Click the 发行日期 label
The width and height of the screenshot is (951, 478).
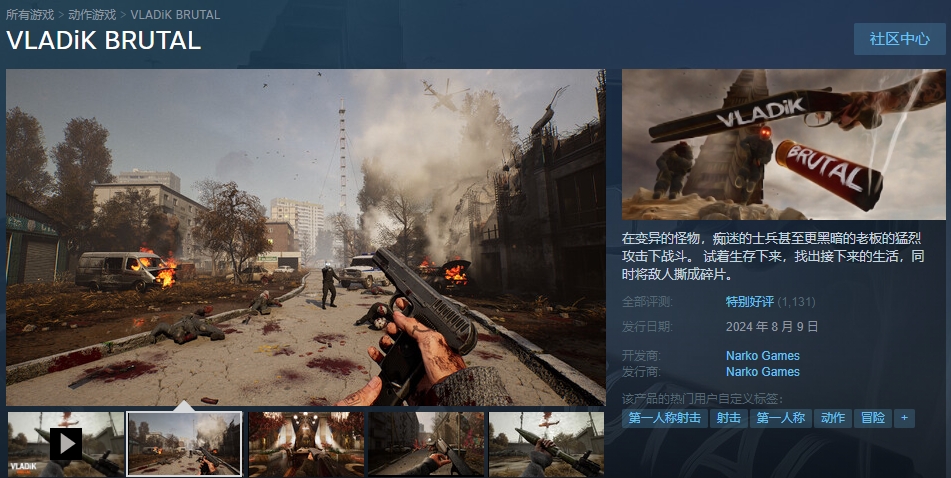pyautogui.click(x=647, y=326)
